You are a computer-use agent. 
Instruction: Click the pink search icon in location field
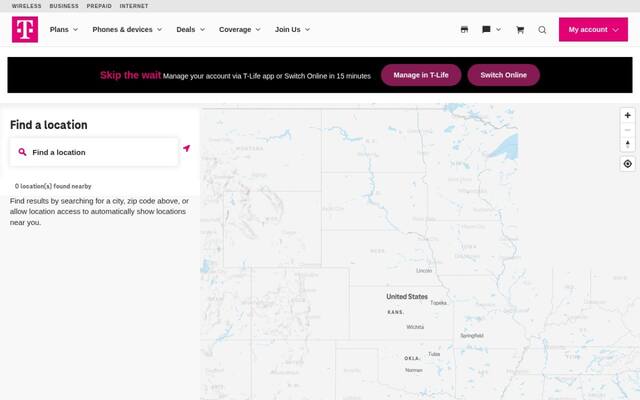coord(22,152)
